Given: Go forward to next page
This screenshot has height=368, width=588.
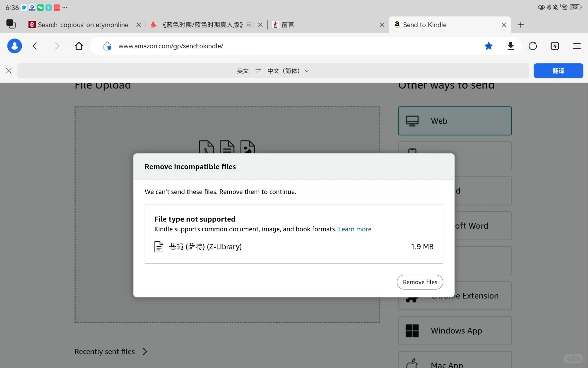Looking at the screenshot, I should click(x=57, y=46).
